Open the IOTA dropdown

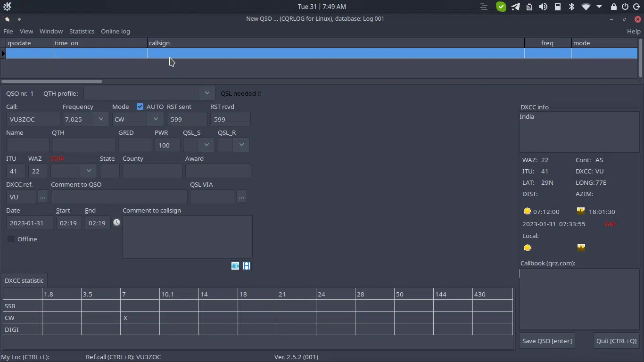point(89,171)
